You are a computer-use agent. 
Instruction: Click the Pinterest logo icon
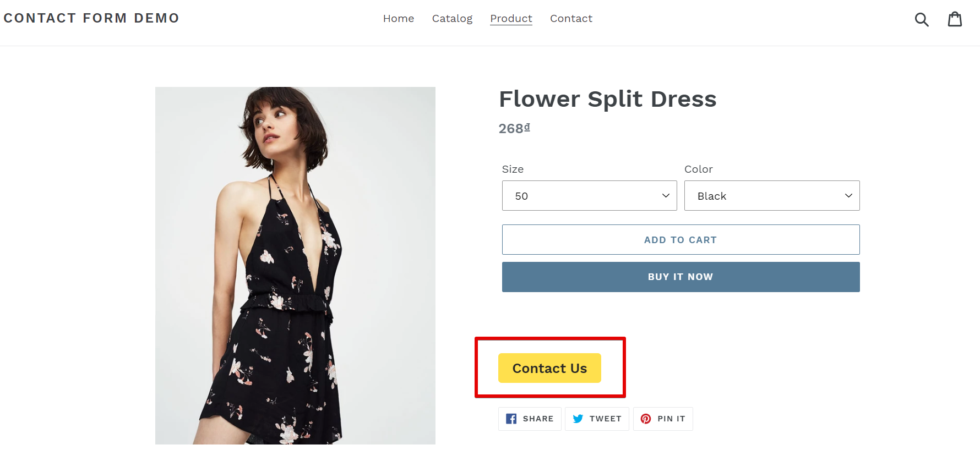(x=646, y=419)
